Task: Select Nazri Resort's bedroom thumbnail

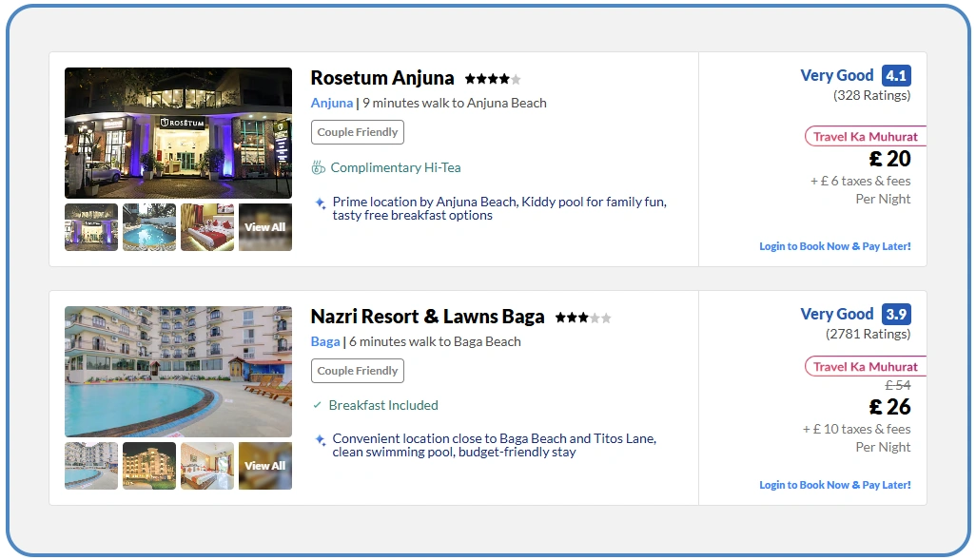Action: 207,466
